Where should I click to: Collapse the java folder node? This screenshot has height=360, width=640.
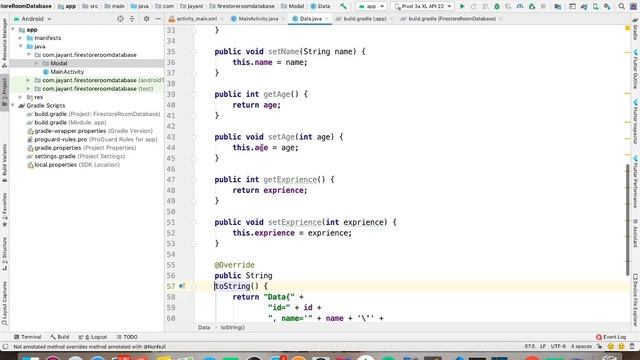(x=20, y=47)
